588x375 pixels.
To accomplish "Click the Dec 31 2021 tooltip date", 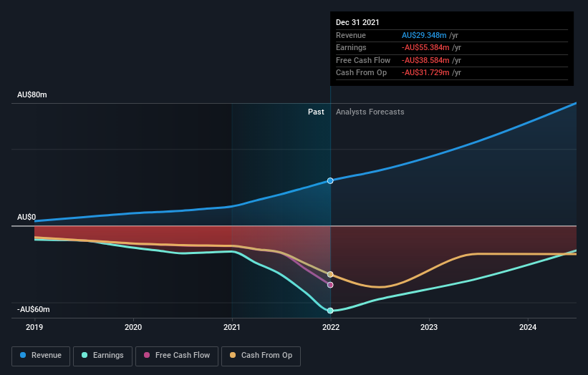I will (357, 22).
